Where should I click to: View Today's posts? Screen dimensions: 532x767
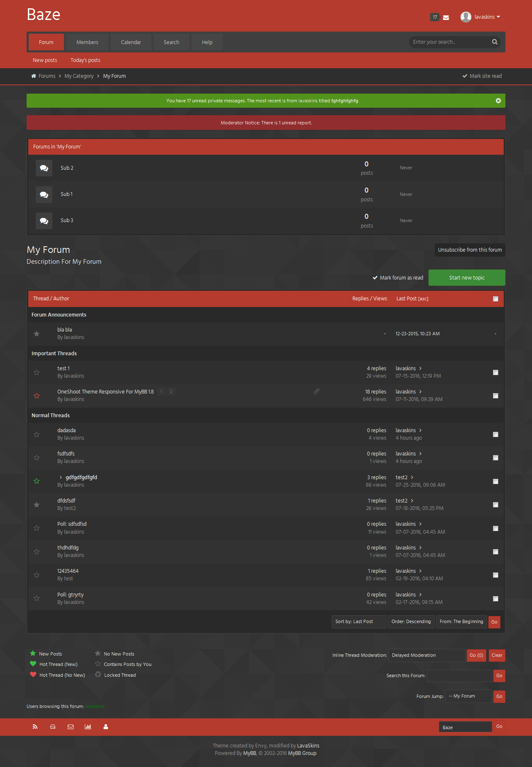pos(85,60)
